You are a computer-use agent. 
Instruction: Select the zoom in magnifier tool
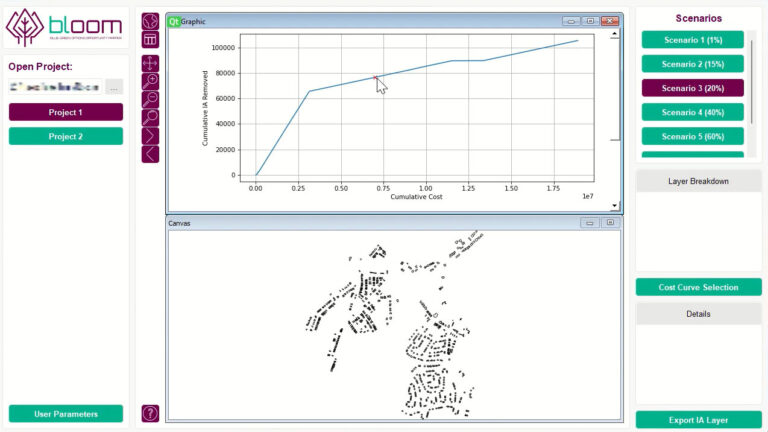[150, 81]
